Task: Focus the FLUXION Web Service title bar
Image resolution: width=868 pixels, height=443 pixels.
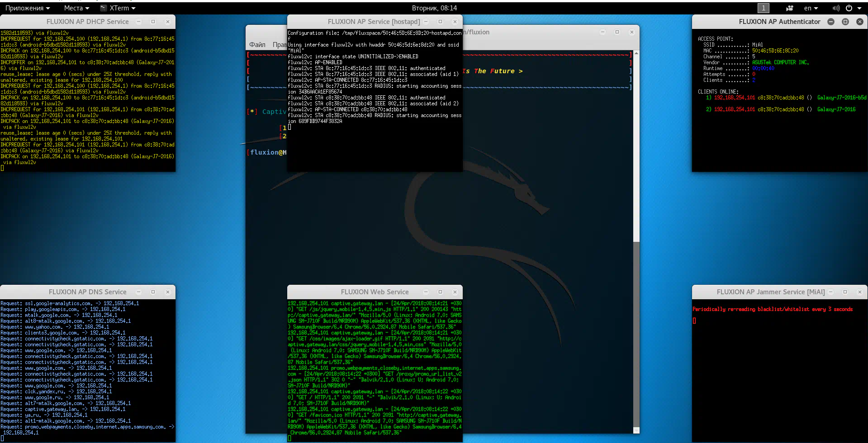Action: [375, 292]
